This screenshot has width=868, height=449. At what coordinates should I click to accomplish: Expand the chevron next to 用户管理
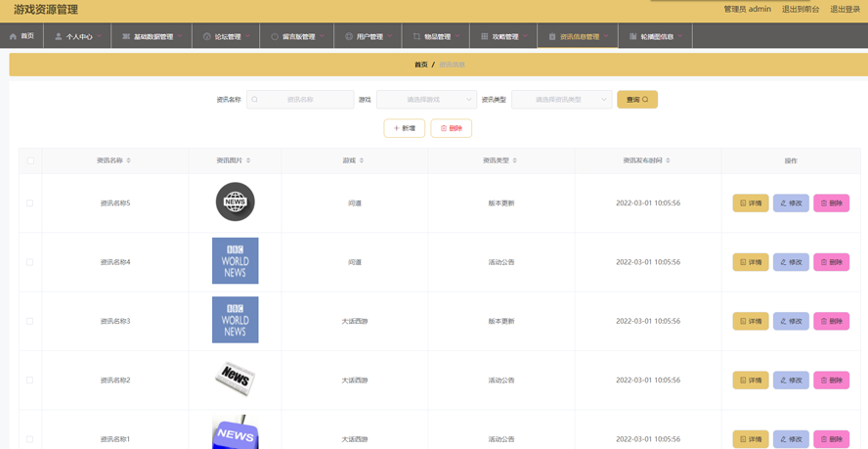click(x=390, y=36)
